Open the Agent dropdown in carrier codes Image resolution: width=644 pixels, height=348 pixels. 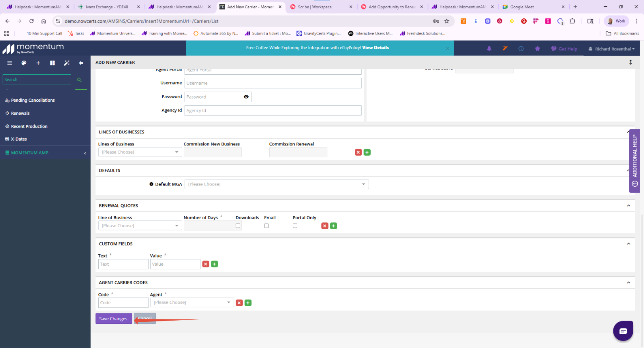pyautogui.click(x=192, y=302)
